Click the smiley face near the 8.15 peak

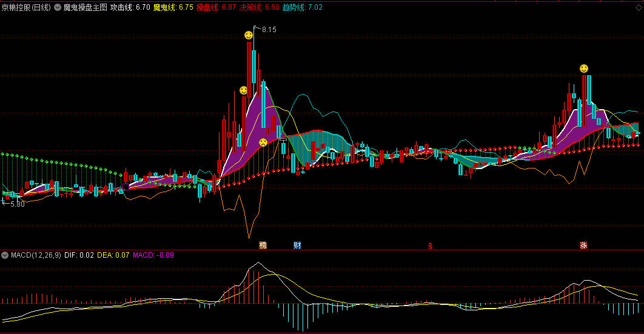pyautogui.click(x=249, y=36)
